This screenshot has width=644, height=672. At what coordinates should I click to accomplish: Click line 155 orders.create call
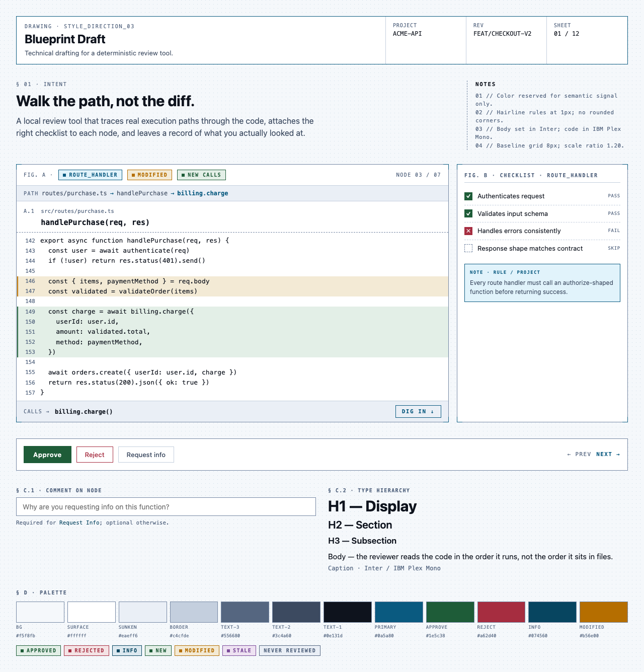232,372
